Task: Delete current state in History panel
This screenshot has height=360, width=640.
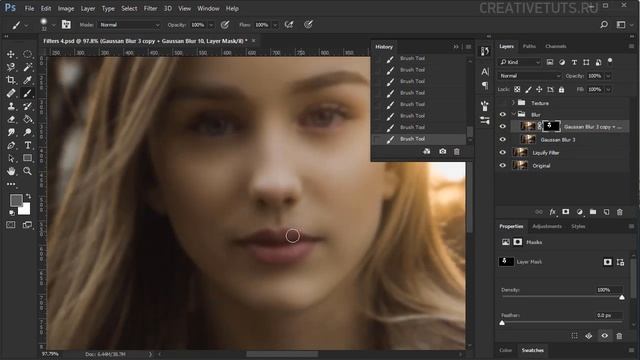Action: 457,151
